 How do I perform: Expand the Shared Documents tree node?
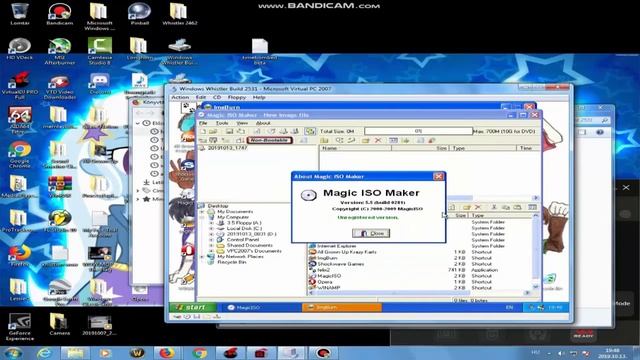(x=211, y=246)
